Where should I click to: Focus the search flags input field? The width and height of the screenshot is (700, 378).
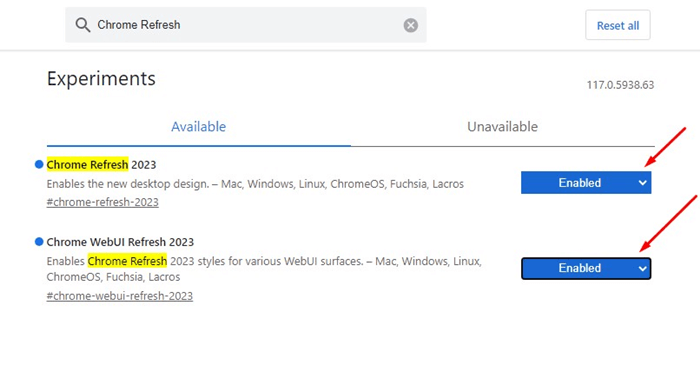[246, 25]
